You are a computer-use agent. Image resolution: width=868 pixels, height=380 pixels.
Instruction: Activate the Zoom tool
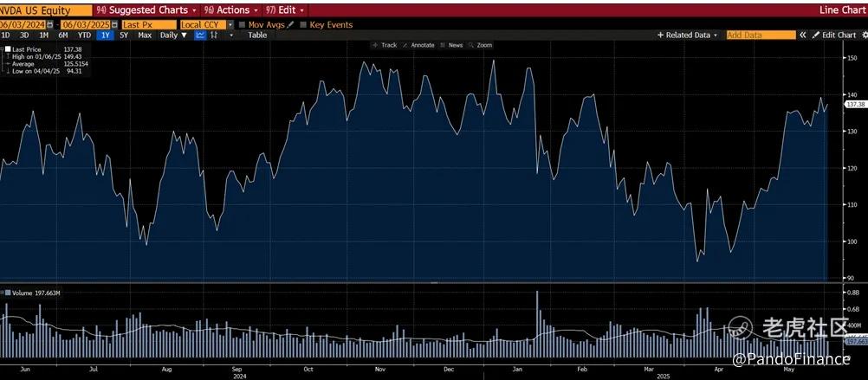481,45
